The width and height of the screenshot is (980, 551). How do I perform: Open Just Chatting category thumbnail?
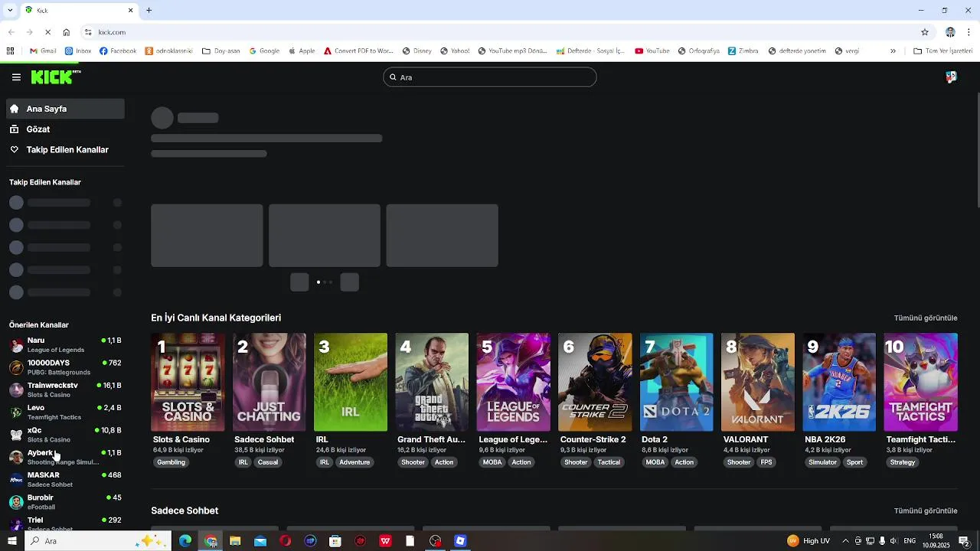click(269, 382)
